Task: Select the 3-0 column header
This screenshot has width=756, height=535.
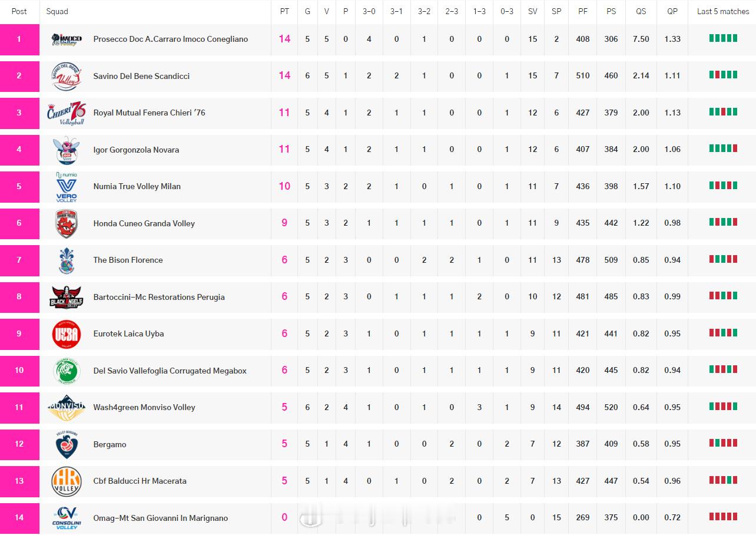Action: pos(369,11)
